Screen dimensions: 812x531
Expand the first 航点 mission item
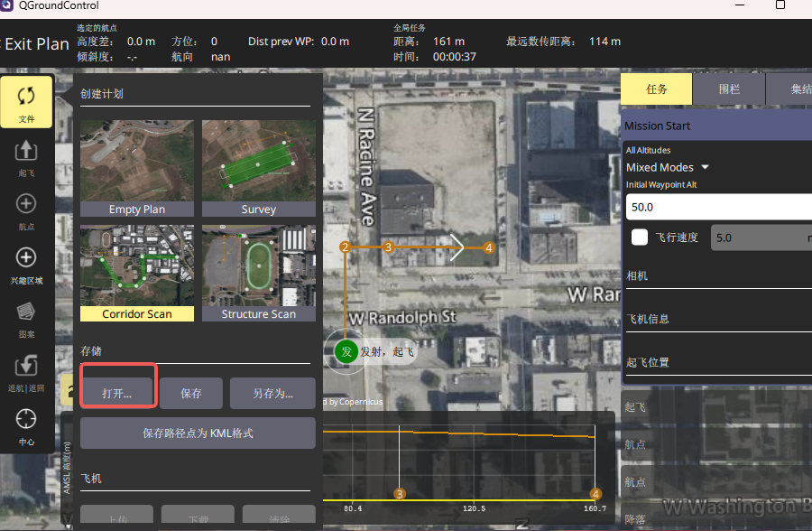click(x=716, y=444)
